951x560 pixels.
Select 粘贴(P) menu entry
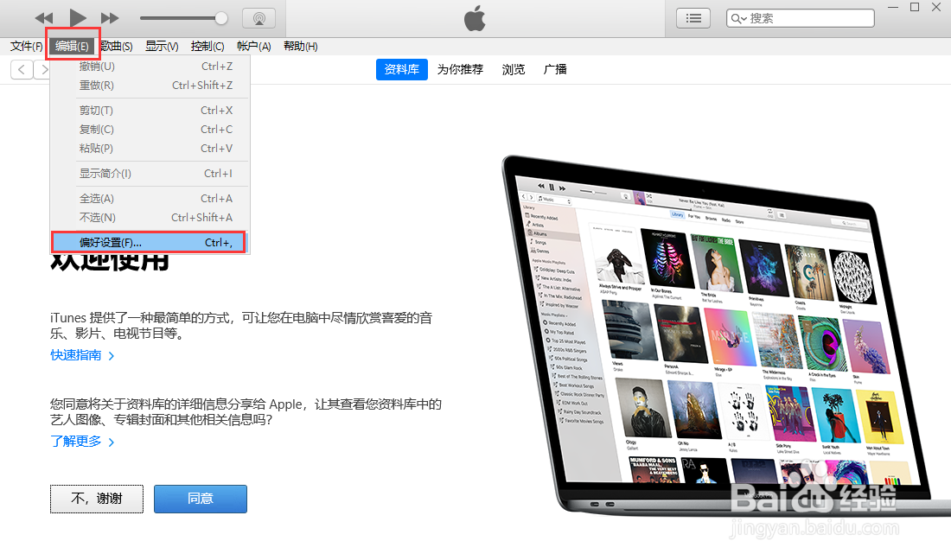click(150, 148)
